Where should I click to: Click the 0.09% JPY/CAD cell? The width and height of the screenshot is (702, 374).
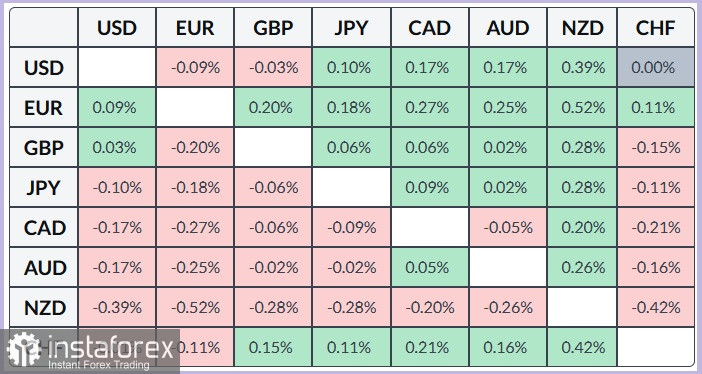click(430, 187)
